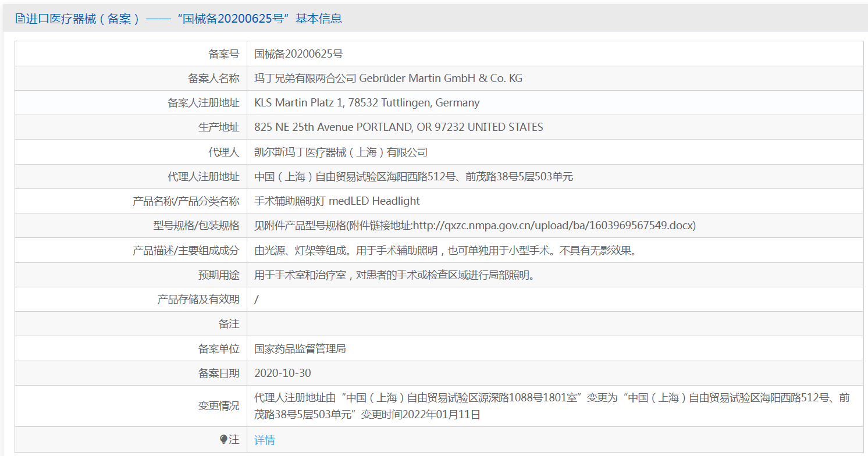
Task: Click the 变更情况 label
Action: pos(219,406)
